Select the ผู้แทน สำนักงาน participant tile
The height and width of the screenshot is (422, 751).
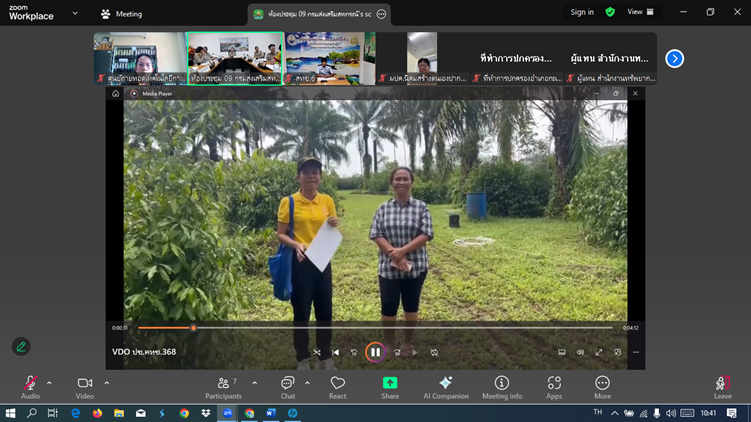click(x=610, y=58)
